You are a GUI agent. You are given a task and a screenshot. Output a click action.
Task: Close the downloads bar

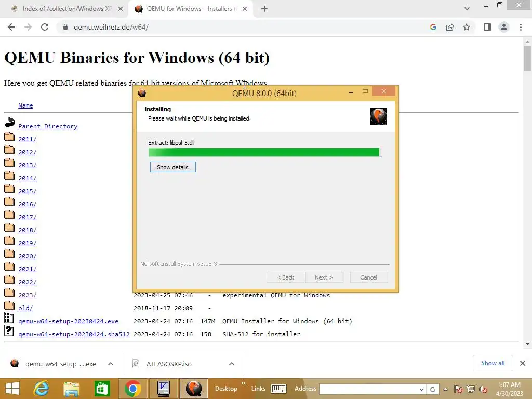[523, 363]
